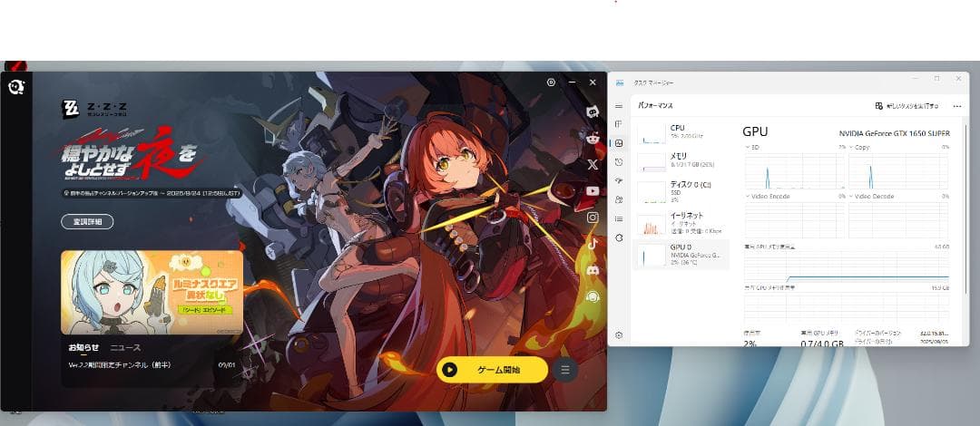The height and width of the screenshot is (426, 980).
Task: Open Startup apps page in Task Manager
Action: click(619, 181)
